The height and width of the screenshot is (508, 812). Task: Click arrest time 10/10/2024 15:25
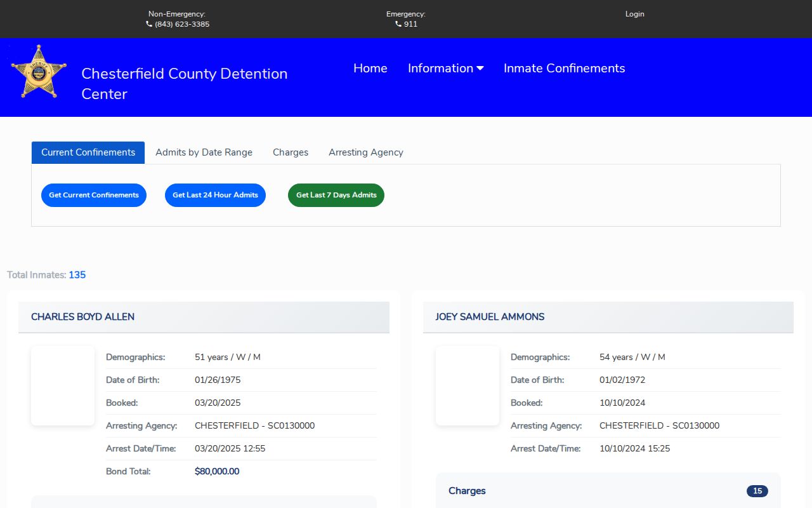coord(635,448)
